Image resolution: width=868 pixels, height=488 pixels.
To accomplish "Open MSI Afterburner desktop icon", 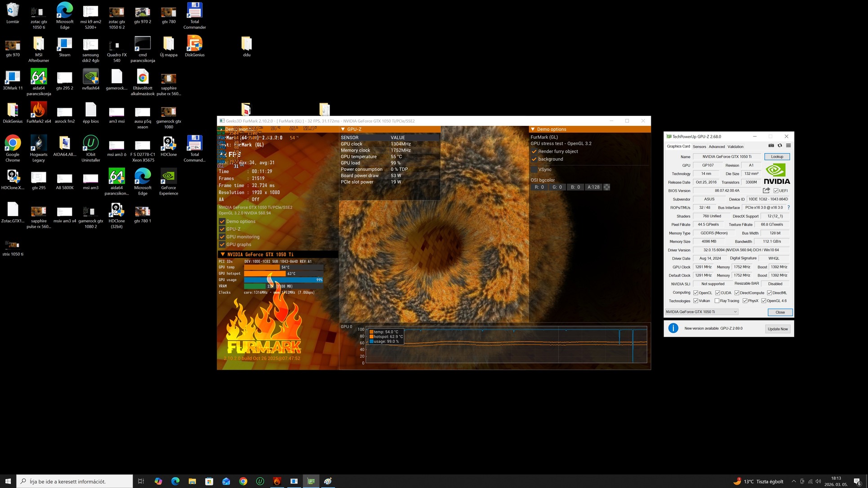I will 39,44.
